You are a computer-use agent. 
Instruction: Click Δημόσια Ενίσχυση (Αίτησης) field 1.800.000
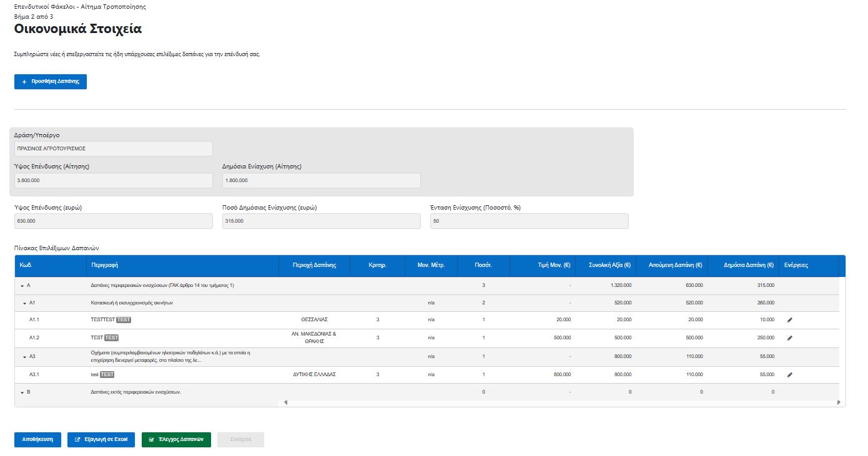321,180
